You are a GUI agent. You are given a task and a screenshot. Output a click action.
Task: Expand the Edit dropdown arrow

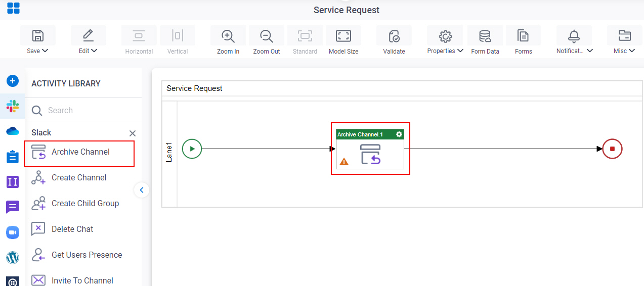[95, 51]
